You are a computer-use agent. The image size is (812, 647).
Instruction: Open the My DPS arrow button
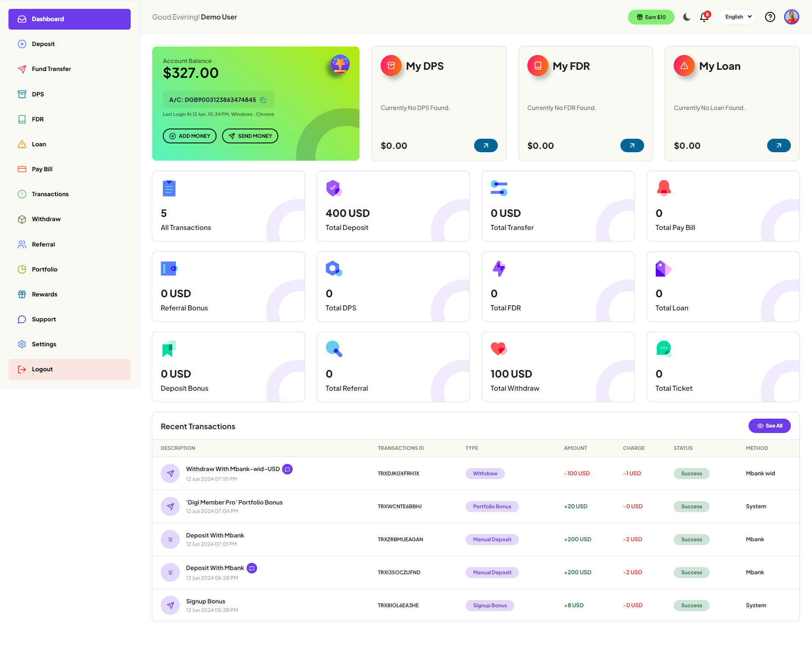(x=486, y=145)
